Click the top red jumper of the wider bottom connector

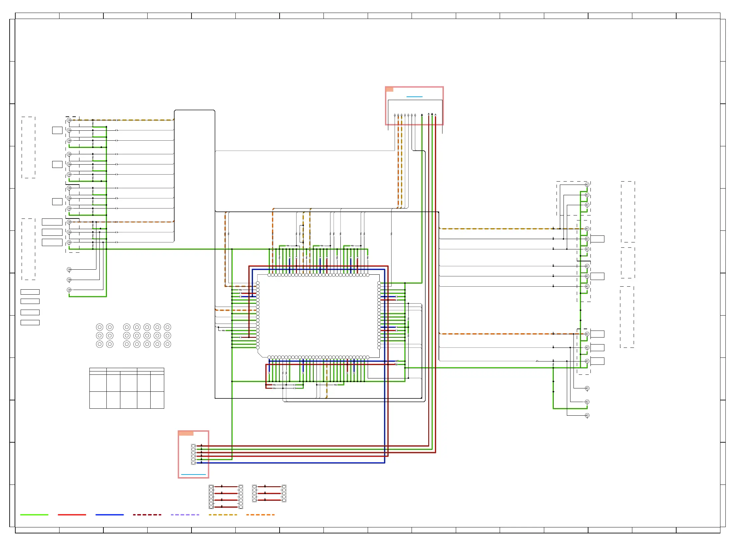click(x=226, y=487)
